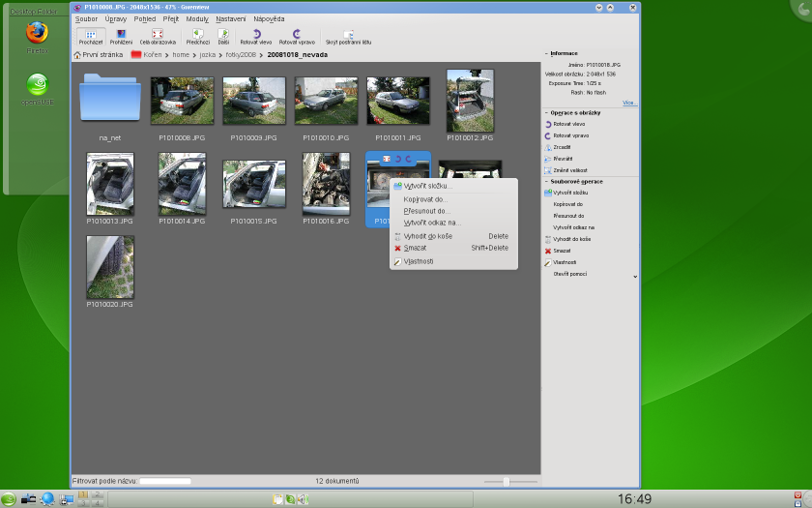The image size is (812, 508).
Task: Choose Vytvořit složku in context menu
Action: tap(453, 186)
